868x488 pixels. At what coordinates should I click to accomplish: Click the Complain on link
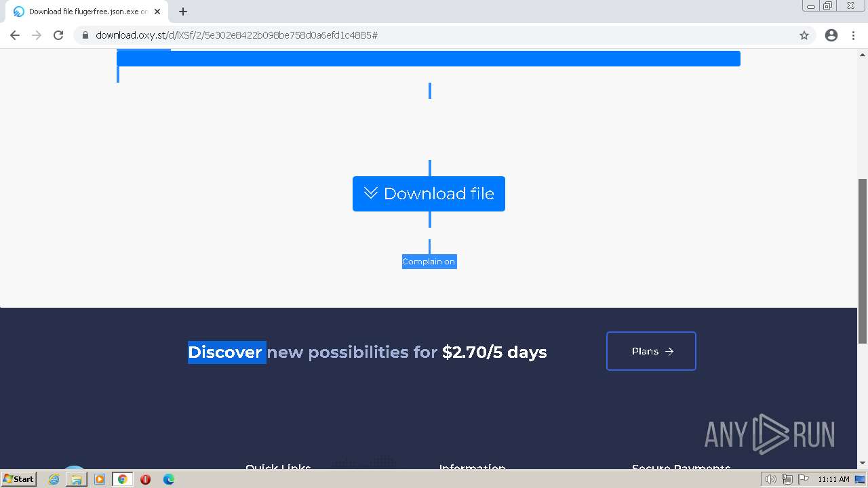point(429,262)
